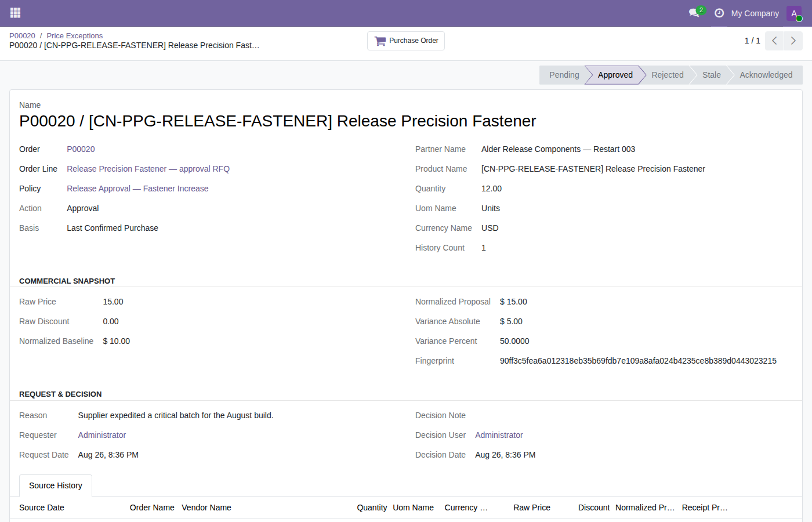Open the Requester Administrator link
Image resolution: width=812 pixels, height=522 pixels.
[x=102, y=435]
